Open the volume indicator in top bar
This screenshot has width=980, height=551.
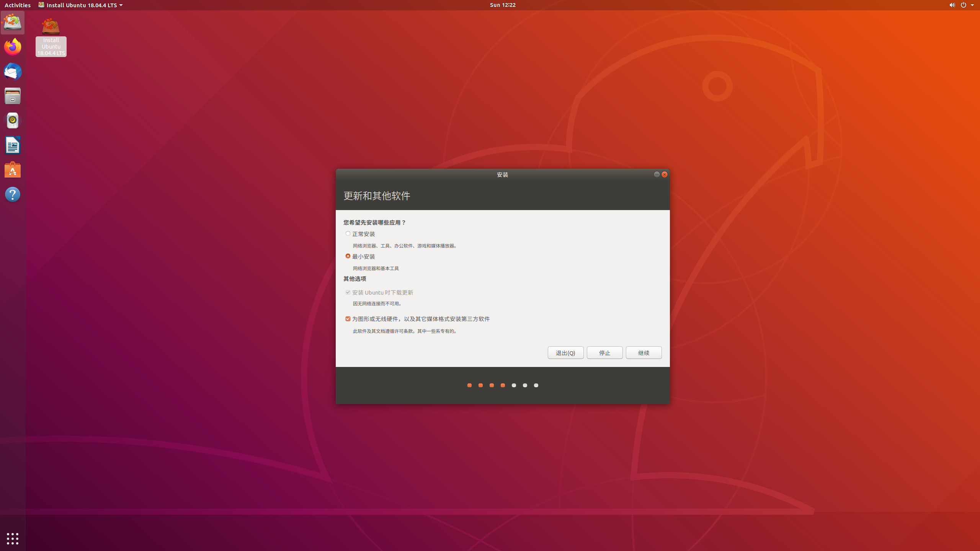pyautogui.click(x=952, y=5)
